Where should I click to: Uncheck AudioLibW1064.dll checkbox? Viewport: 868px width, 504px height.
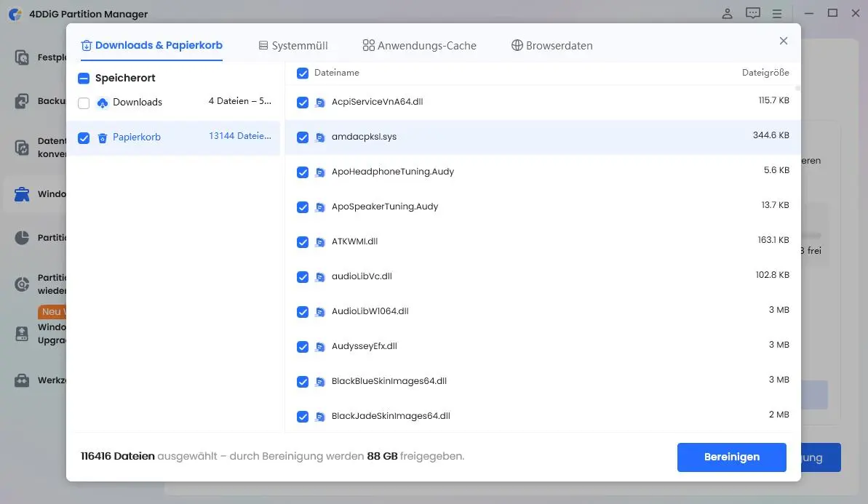click(x=302, y=311)
